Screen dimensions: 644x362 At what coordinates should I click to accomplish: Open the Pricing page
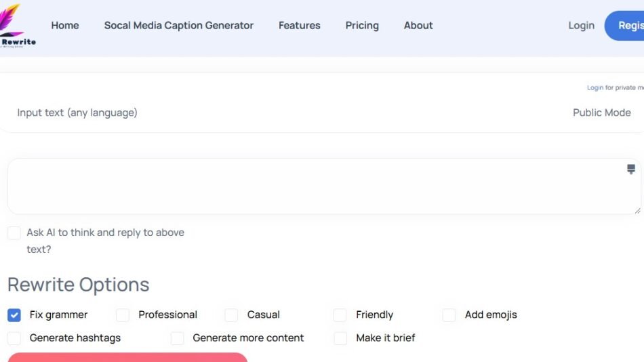click(362, 26)
